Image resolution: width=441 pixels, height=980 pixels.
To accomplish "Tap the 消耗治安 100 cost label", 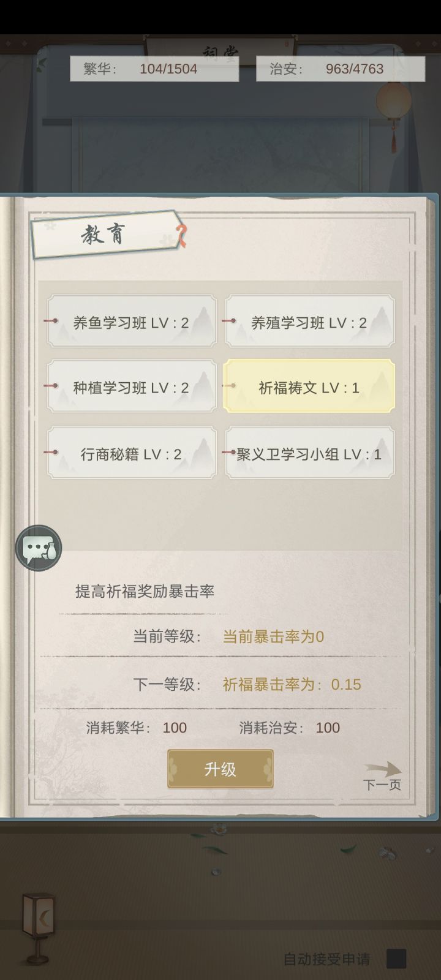I will [290, 728].
